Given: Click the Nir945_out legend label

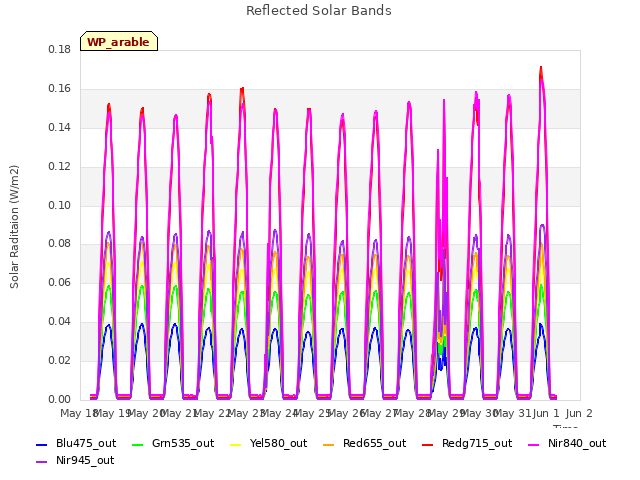Looking at the screenshot, I should click(85, 460).
